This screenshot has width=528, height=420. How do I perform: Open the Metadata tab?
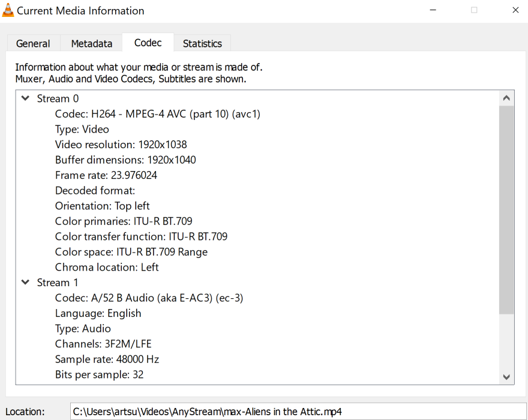tap(91, 43)
